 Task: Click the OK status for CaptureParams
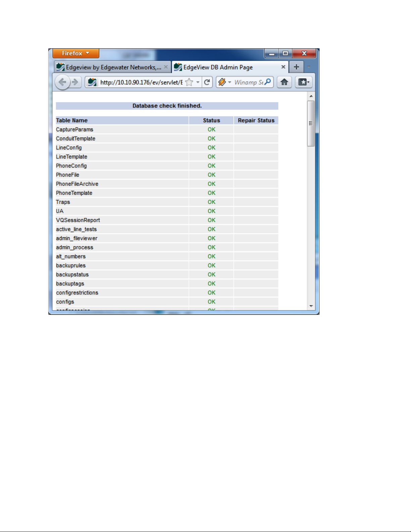211,130
